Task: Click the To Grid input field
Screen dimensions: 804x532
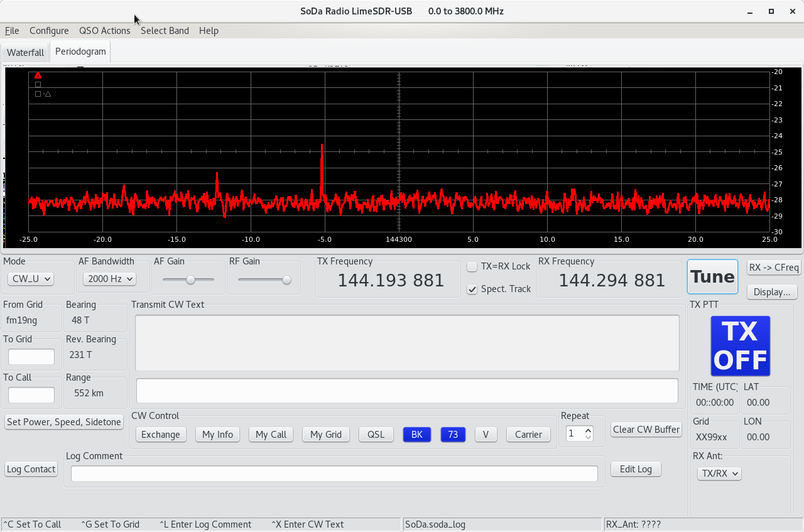Action: click(31, 357)
